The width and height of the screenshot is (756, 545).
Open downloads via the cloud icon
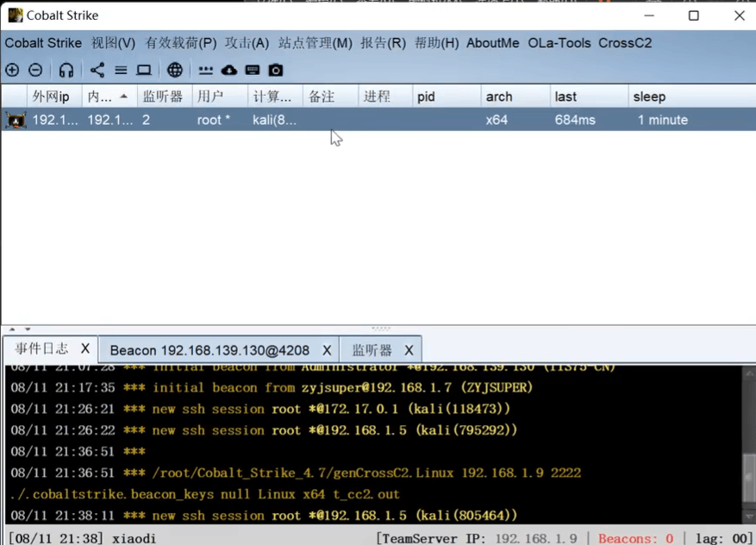(229, 71)
